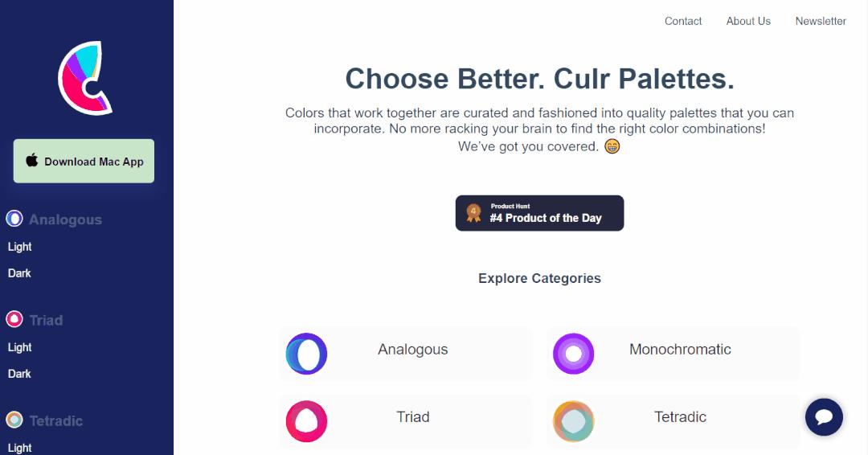868x455 pixels.
Task: Select the Analogous category card icon
Action: 306,354
